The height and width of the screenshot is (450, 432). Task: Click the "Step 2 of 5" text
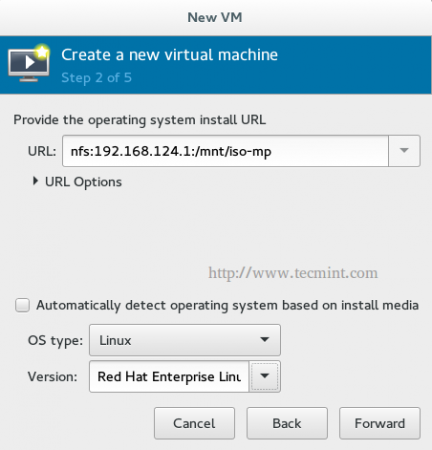pyautogui.click(x=96, y=78)
